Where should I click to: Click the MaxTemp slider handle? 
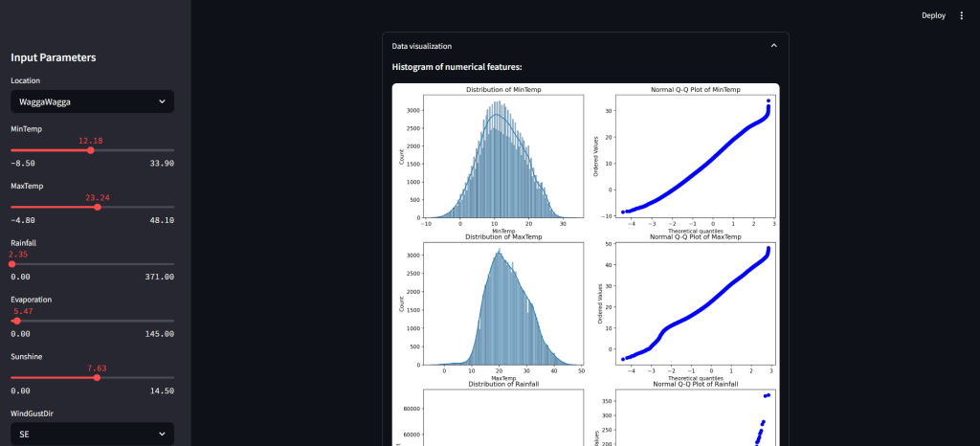[98, 207]
